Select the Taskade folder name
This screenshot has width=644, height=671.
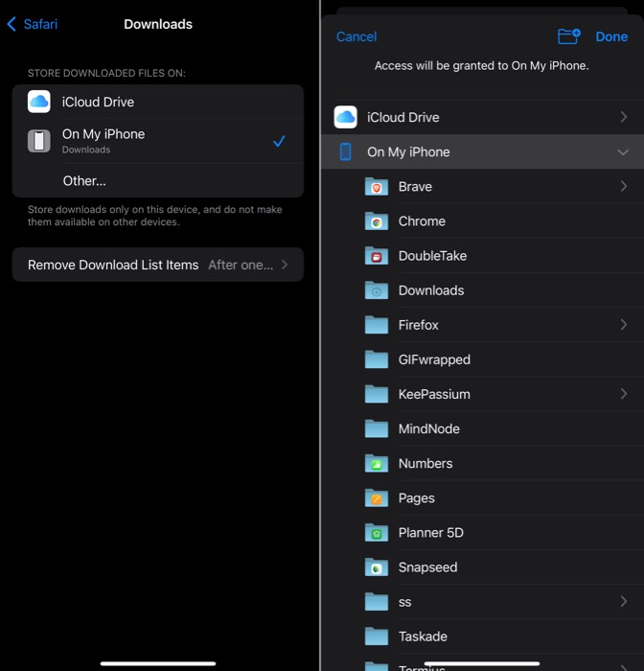point(423,636)
